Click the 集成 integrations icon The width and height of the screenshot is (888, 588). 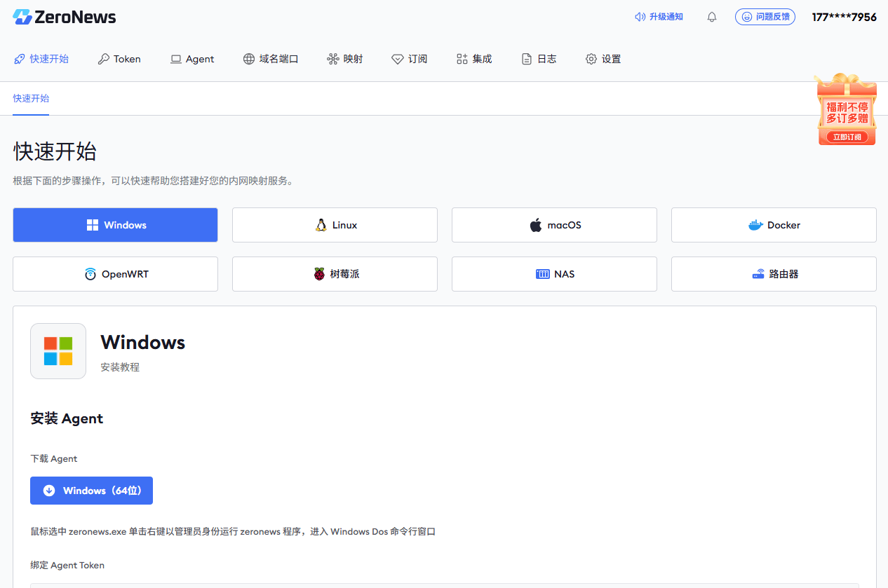pyautogui.click(x=461, y=59)
